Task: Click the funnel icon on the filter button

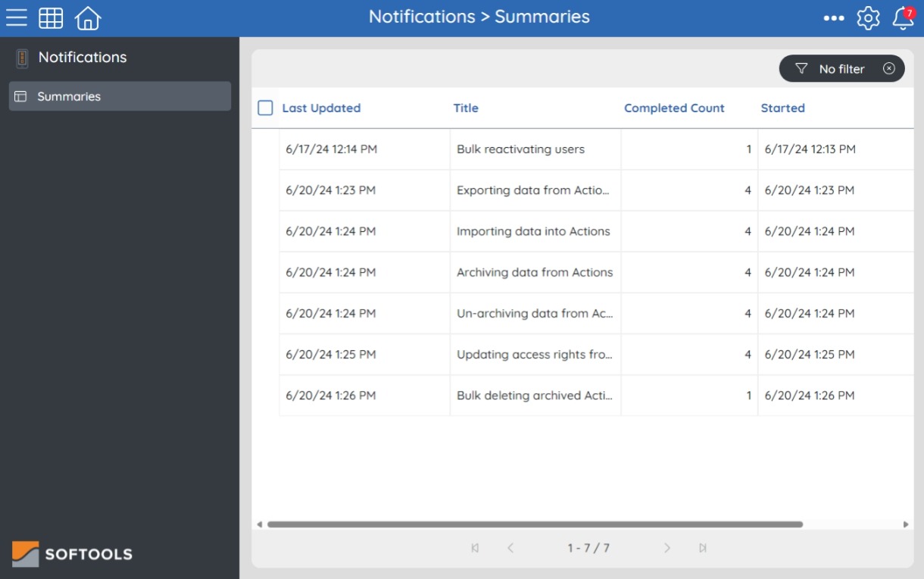Action: pyautogui.click(x=801, y=68)
